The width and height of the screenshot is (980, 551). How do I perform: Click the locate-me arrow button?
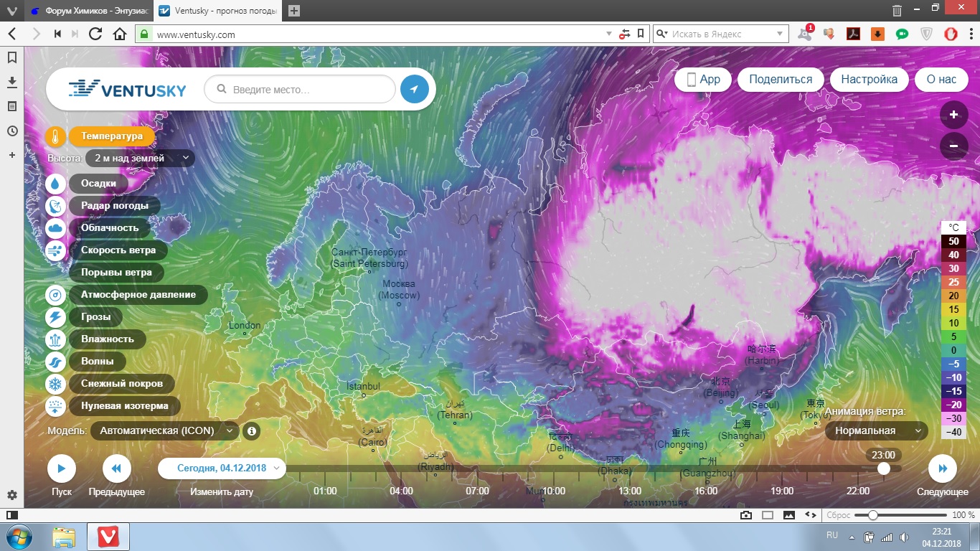414,90
